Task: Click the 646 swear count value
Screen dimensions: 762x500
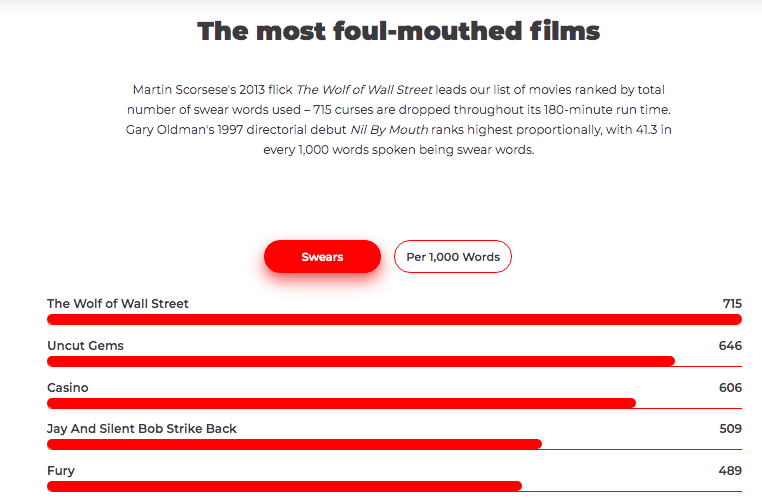Action: point(730,345)
